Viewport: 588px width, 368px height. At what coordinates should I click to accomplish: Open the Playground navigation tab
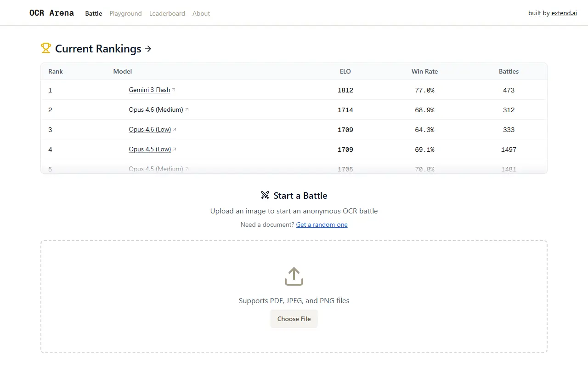(x=125, y=13)
